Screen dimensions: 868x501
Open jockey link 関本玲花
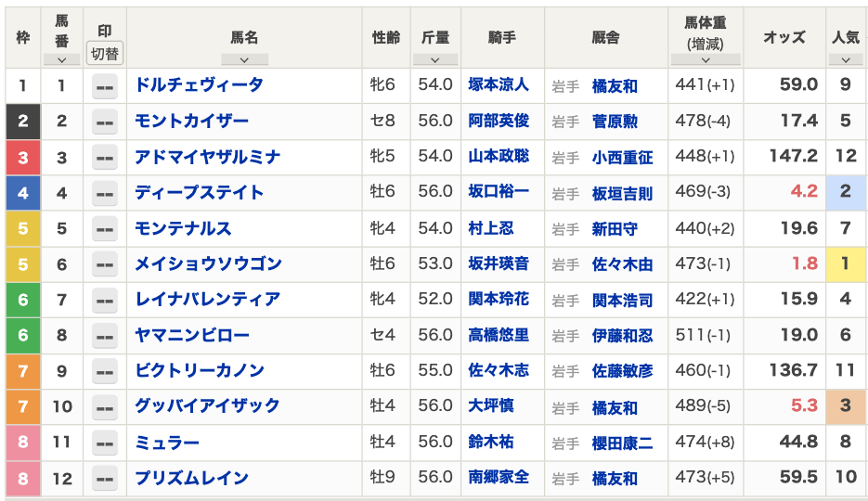tap(499, 299)
